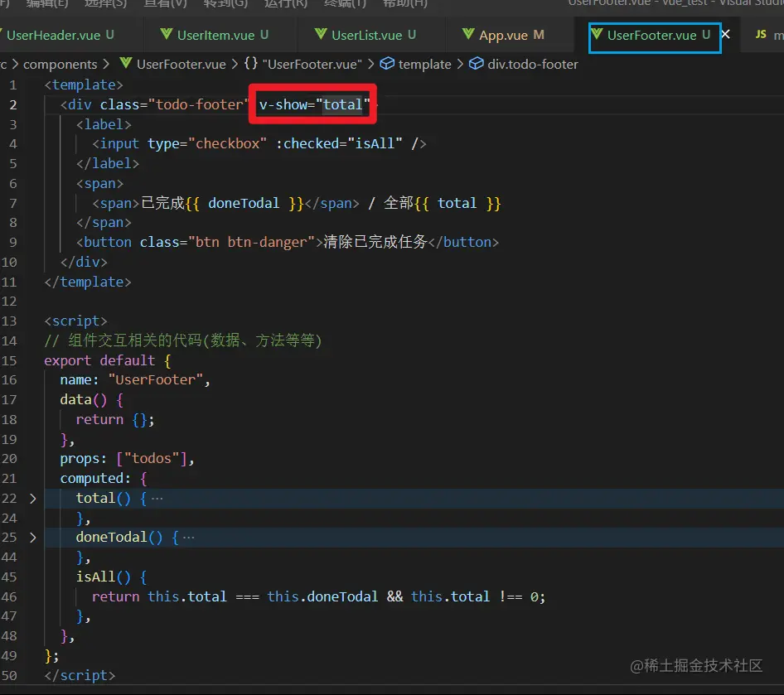Click the template cube icon in breadcrumb
The height and width of the screenshot is (695, 784).
(387, 64)
